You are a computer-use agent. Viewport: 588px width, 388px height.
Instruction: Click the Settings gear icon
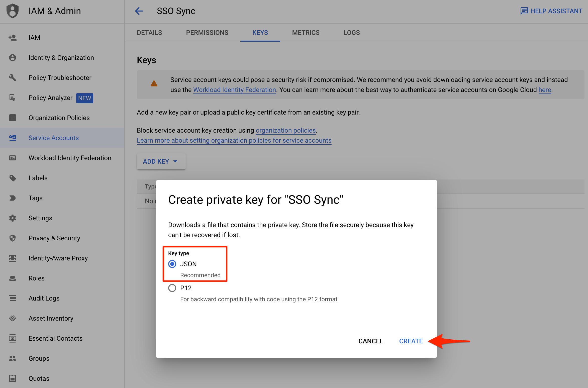(13, 218)
